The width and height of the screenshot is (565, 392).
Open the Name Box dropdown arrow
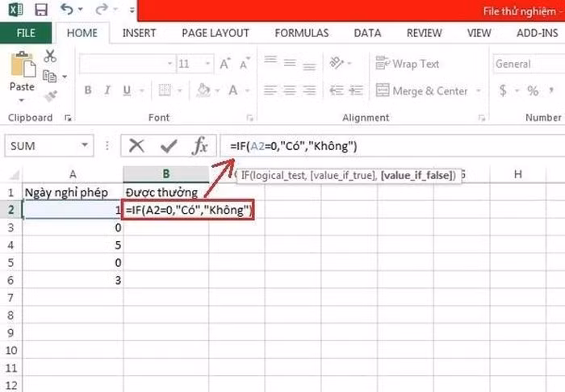click(85, 146)
